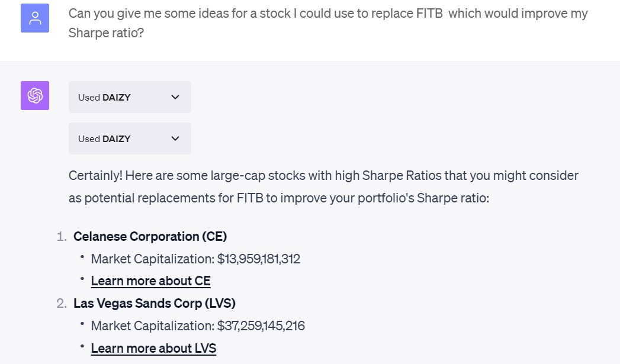Click list number 2 beside Las Vegas Sands
The image size is (620, 364).
pyautogui.click(x=61, y=304)
